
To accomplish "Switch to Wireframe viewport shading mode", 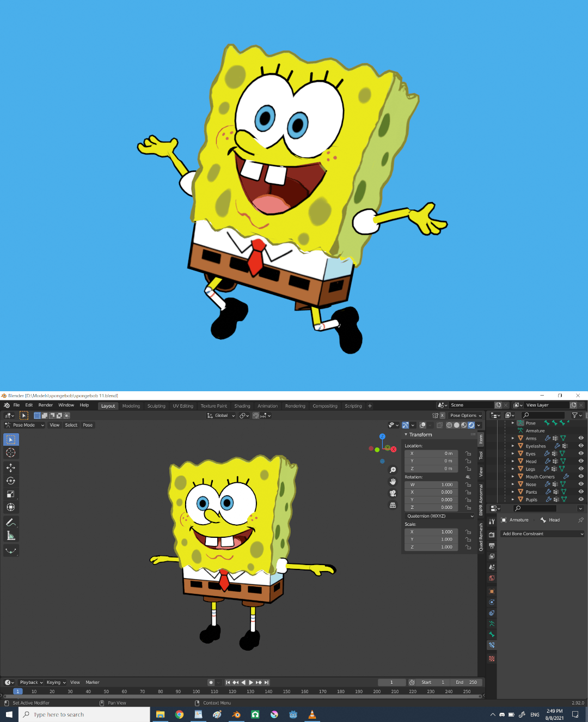I will (x=449, y=426).
